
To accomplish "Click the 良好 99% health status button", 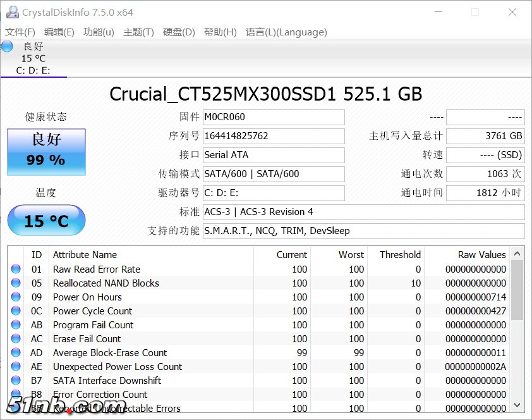I will tap(46, 152).
